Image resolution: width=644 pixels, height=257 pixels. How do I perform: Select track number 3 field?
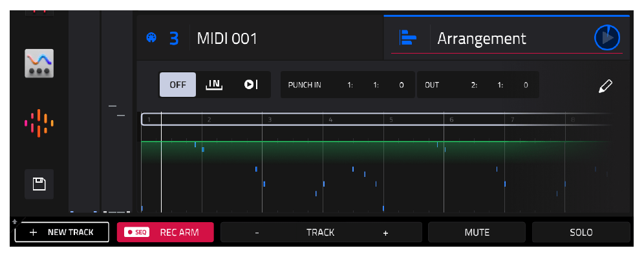click(174, 39)
